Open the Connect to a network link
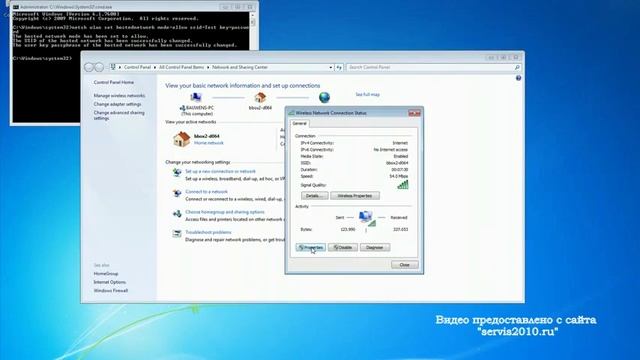This screenshot has width=640, height=360. click(206, 191)
